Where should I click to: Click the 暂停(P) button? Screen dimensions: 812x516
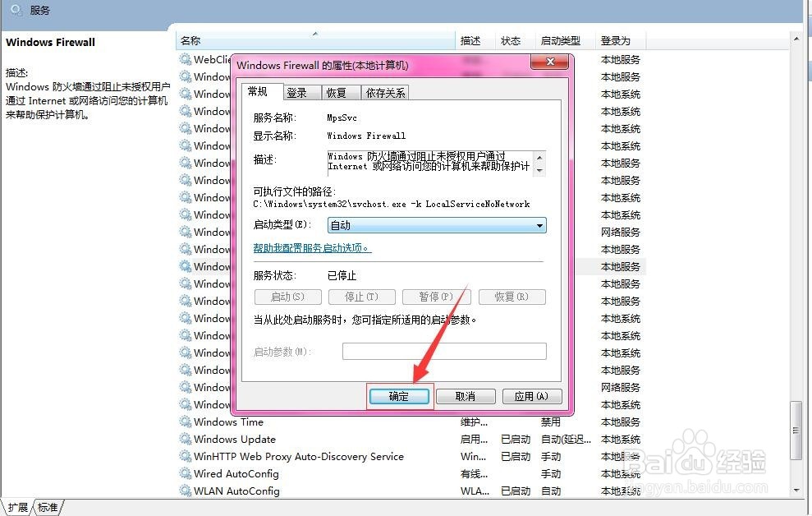click(x=437, y=297)
